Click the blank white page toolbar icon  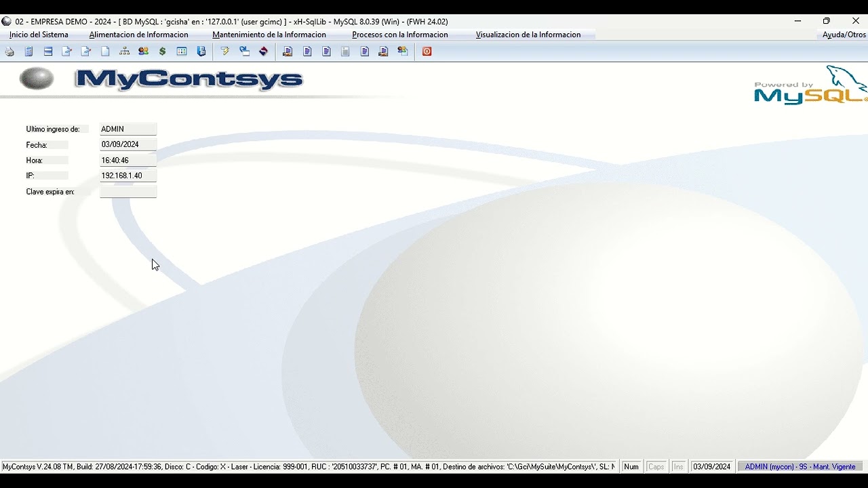[105, 52]
